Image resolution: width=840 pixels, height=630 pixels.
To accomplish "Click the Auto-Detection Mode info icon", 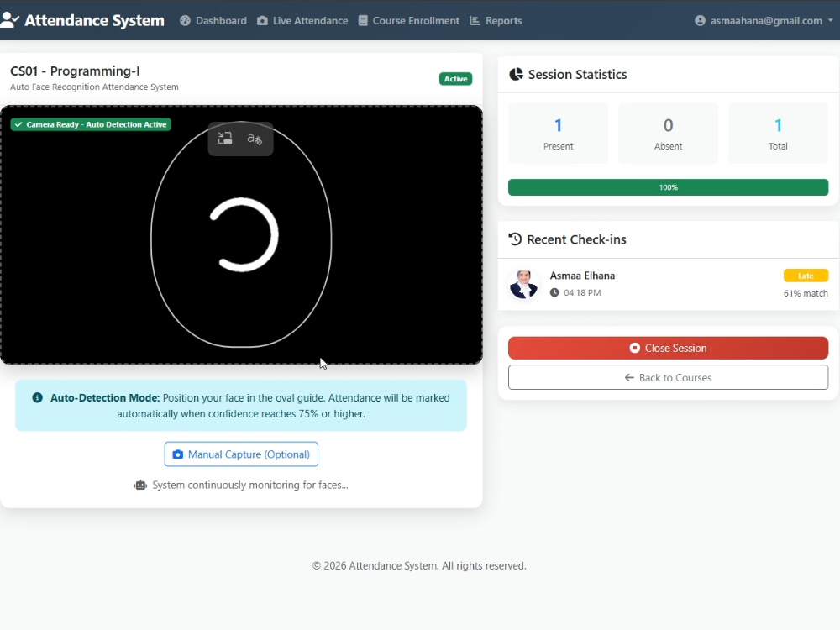I will 38,397.
